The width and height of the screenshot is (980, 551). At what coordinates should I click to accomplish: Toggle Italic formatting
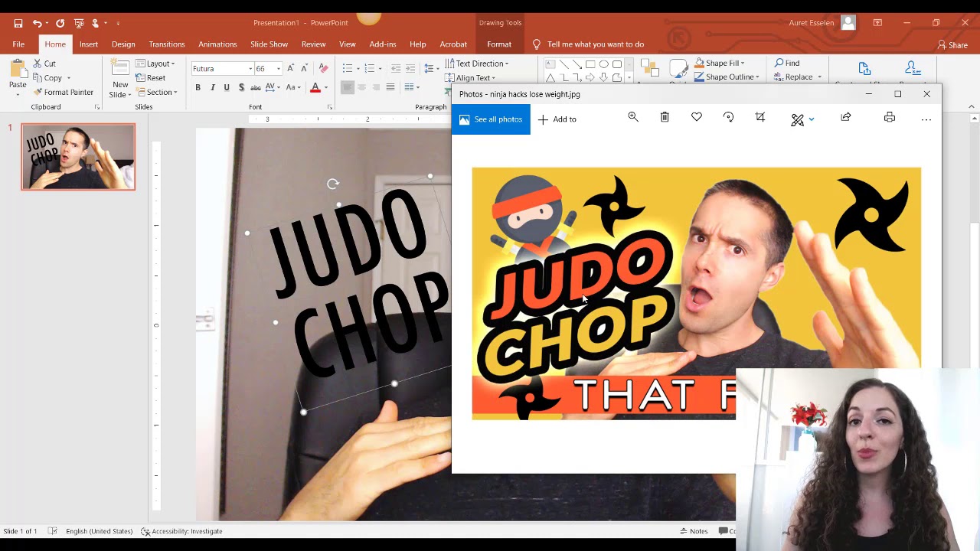pyautogui.click(x=212, y=87)
